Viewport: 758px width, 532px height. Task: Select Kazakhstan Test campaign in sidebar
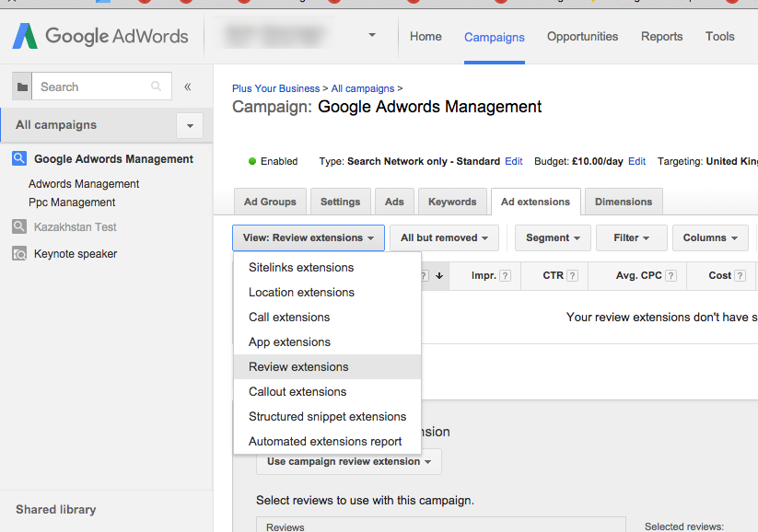click(x=75, y=227)
